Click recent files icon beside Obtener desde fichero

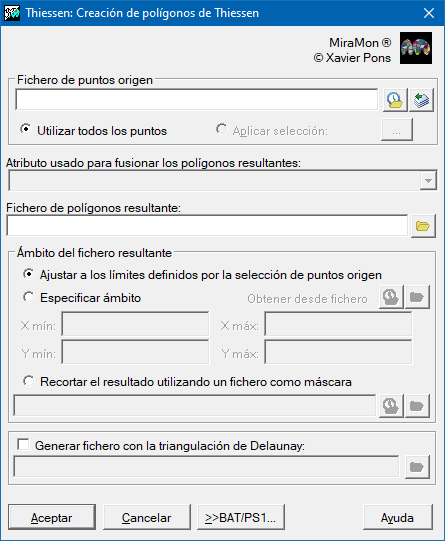(x=391, y=297)
